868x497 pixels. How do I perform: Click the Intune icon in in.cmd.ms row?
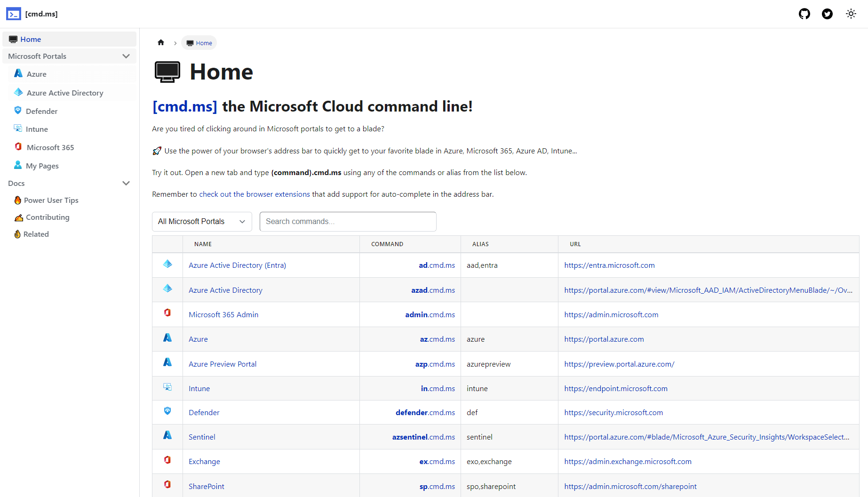coord(167,387)
